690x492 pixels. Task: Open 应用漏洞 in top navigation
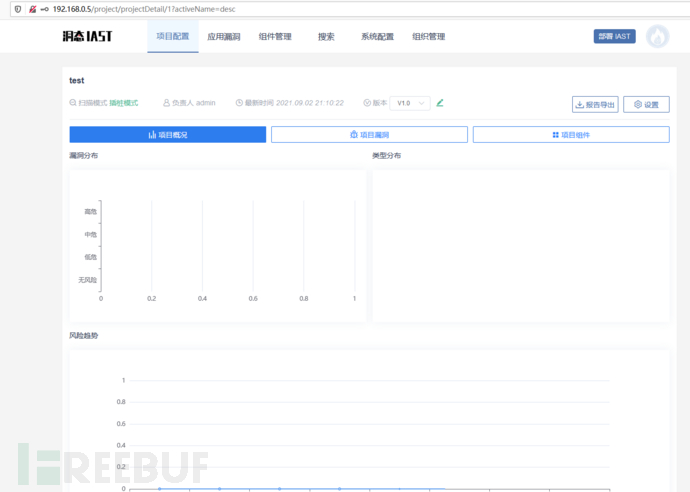pyautogui.click(x=223, y=37)
